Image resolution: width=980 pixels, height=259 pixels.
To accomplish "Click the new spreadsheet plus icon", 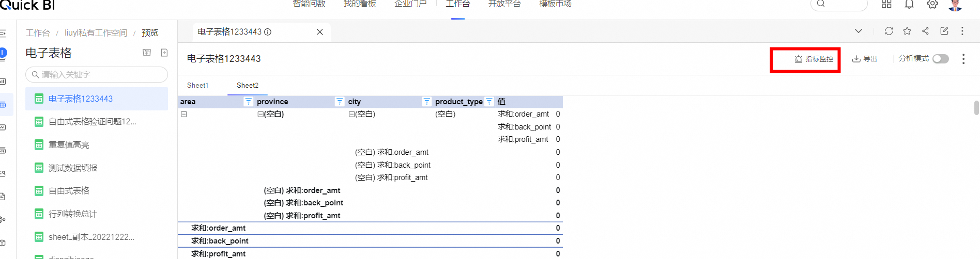I will pyautogui.click(x=164, y=53).
